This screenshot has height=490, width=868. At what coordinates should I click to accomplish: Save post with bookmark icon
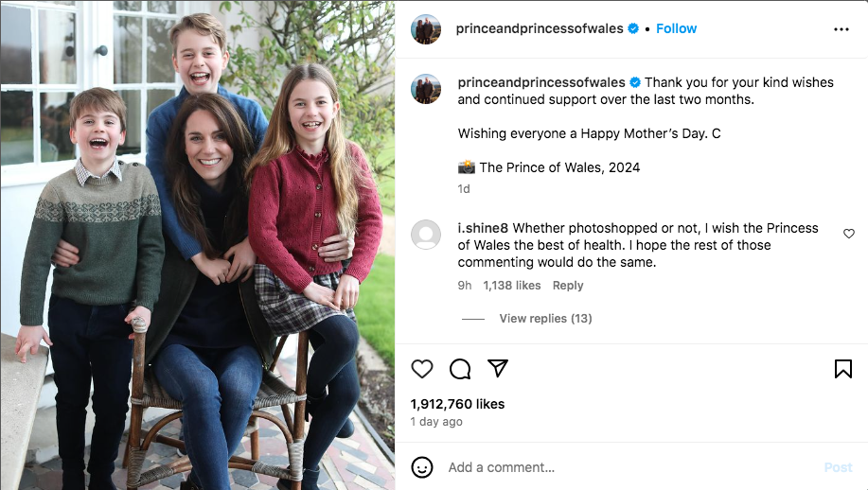[843, 369]
